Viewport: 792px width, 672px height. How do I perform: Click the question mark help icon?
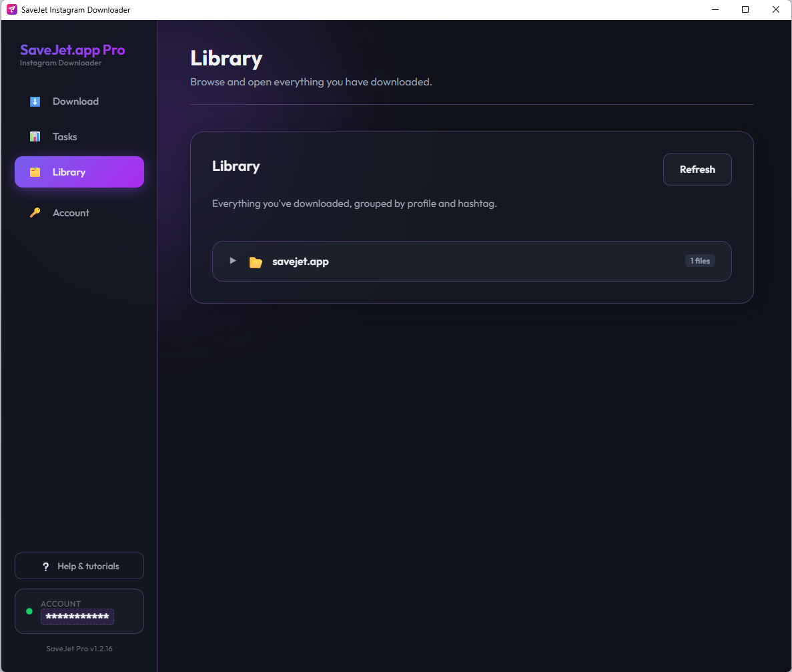coord(46,567)
